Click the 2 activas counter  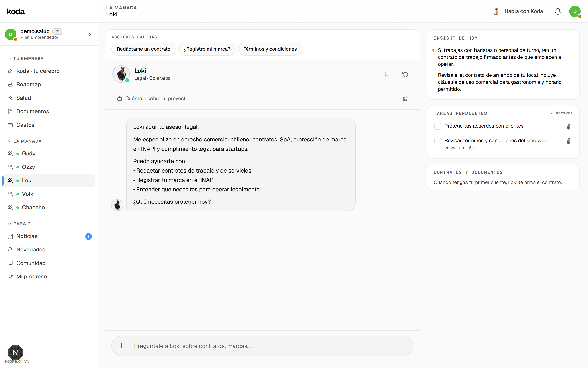coord(561,113)
